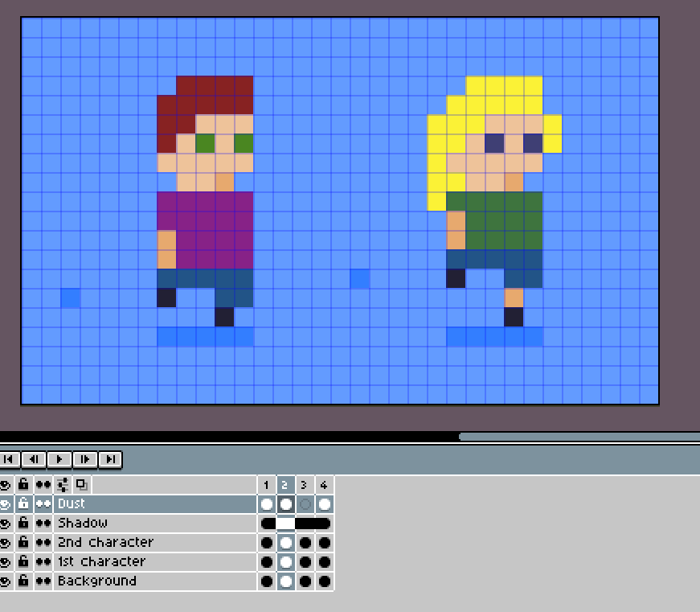Step back to the previous frame

pos(34,459)
